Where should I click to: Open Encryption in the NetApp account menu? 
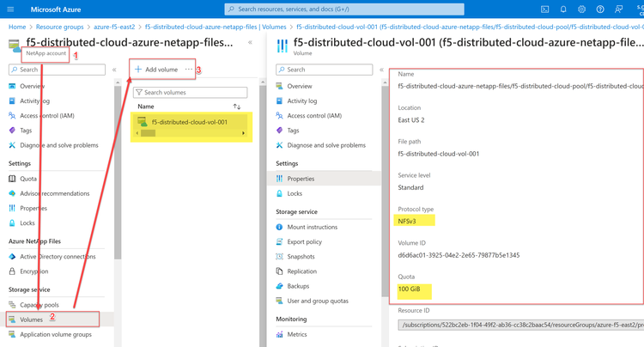tap(35, 270)
